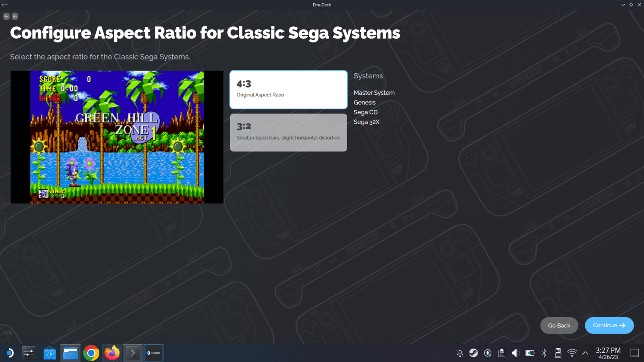Expand the hidden system tray icons
The width and height of the screenshot is (644, 362).
(x=585, y=352)
